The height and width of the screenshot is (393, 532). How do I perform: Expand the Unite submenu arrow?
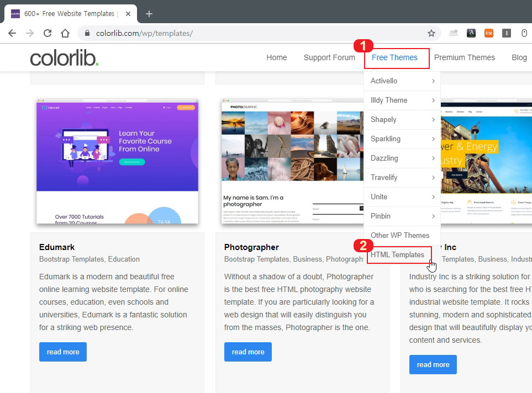pyautogui.click(x=433, y=197)
